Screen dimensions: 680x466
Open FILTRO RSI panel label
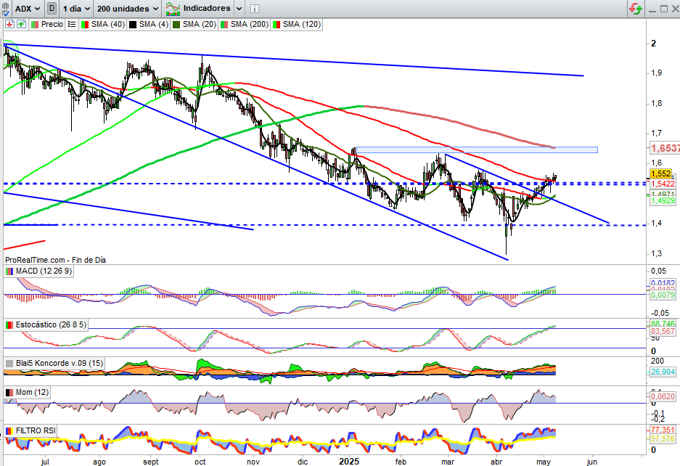click(x=35, y=430)
